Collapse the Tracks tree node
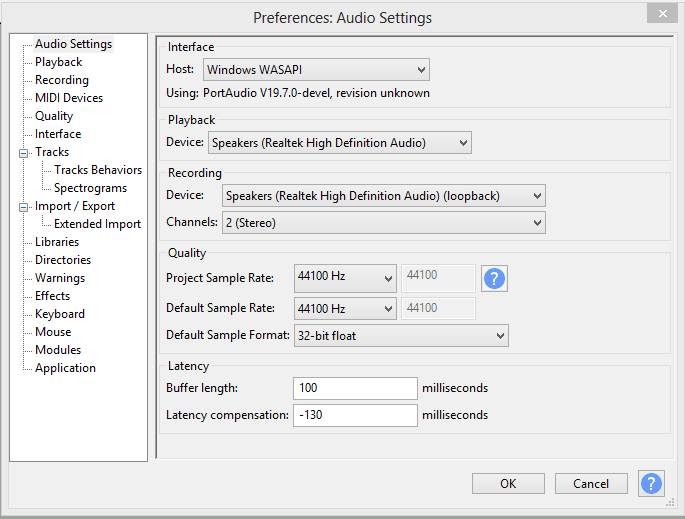Image resolution: width=685 pixels, height=519 pixels. click(x=23, y=153)
